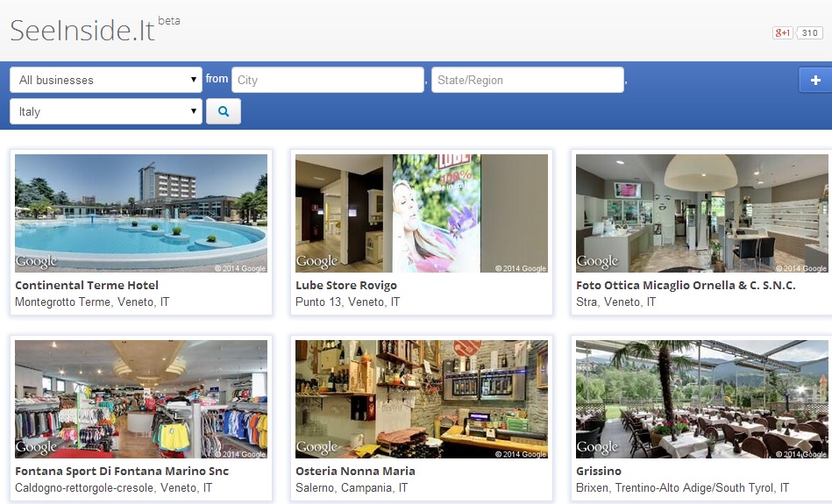Screen dimensions: 832x504
Task: View the Foto Ottica Micaglio Ornella photo
Action: tap(701, 213)
